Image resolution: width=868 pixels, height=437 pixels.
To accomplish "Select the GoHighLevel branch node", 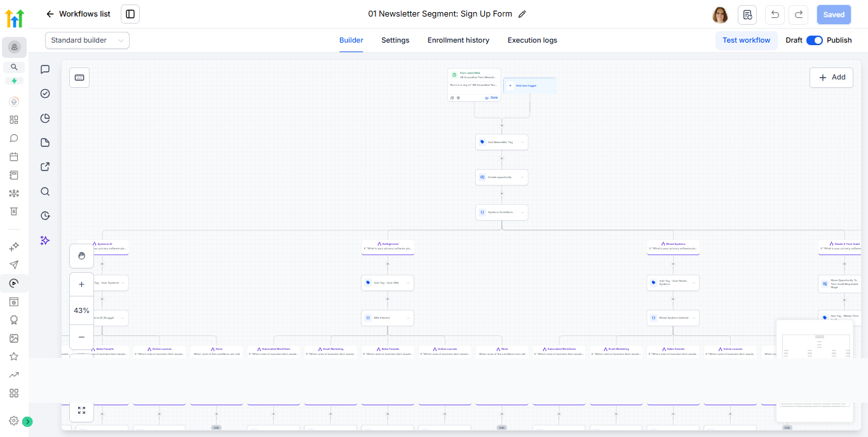I will [388, 247].
